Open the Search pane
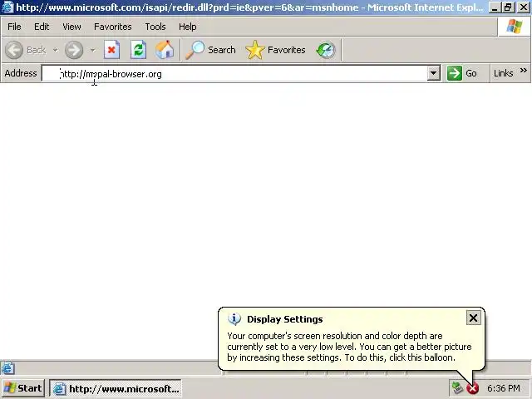The width and height of the screenshot is (532, 399). [x=210, y=50]
